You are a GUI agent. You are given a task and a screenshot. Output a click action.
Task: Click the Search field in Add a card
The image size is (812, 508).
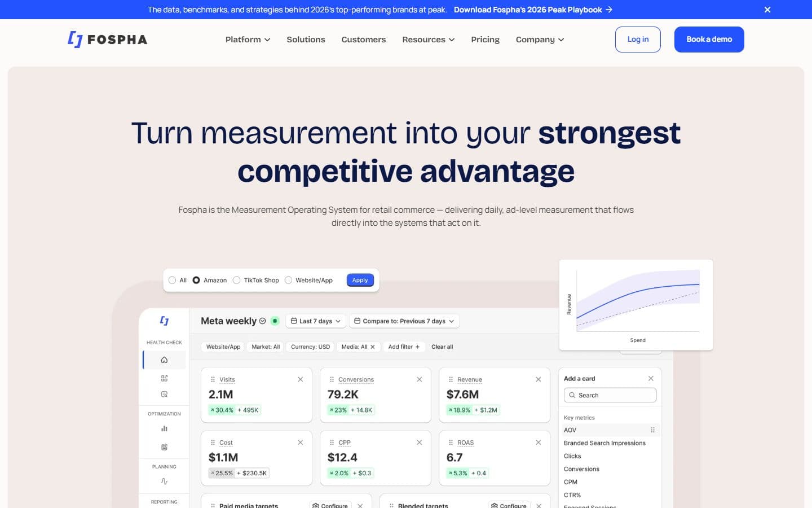pos(610,395)
